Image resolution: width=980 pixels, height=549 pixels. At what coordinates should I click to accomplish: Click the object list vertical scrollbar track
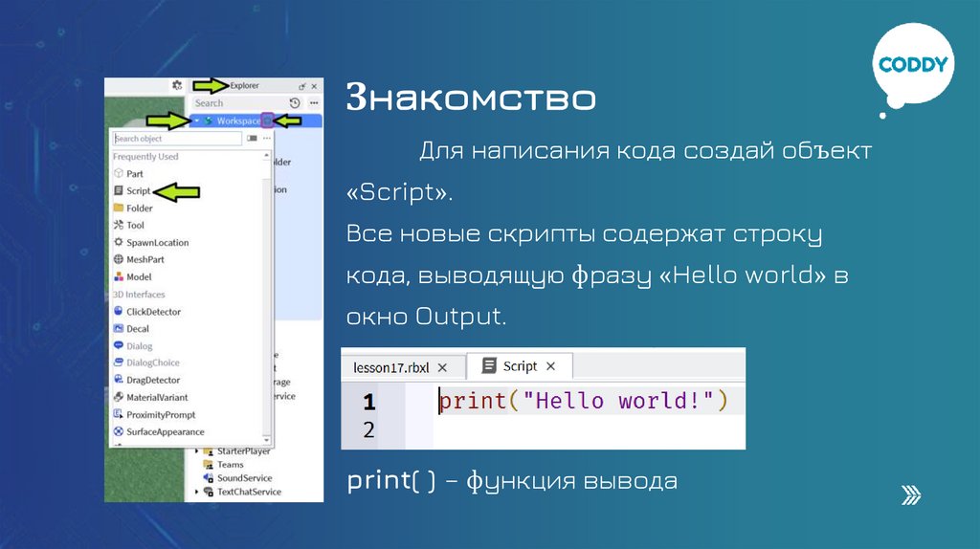pyautogui.click(x=267, y=297)
